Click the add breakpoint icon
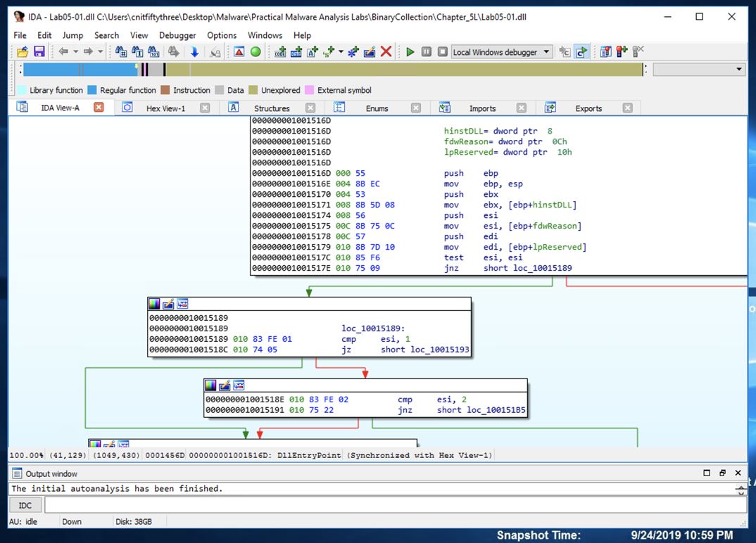 click(x=622, y=52)
